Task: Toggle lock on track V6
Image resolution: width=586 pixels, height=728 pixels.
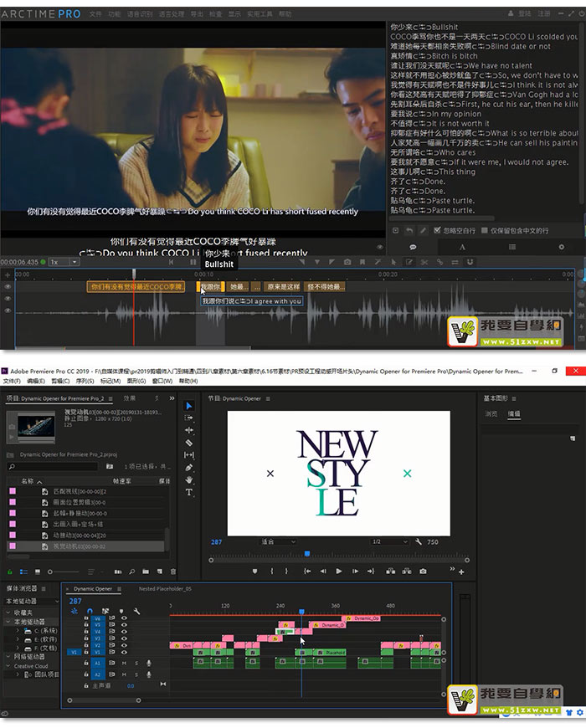Action: 86,618
